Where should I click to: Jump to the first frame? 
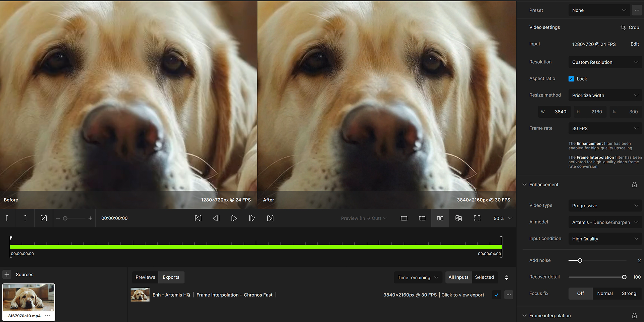[x=198, y=218]
